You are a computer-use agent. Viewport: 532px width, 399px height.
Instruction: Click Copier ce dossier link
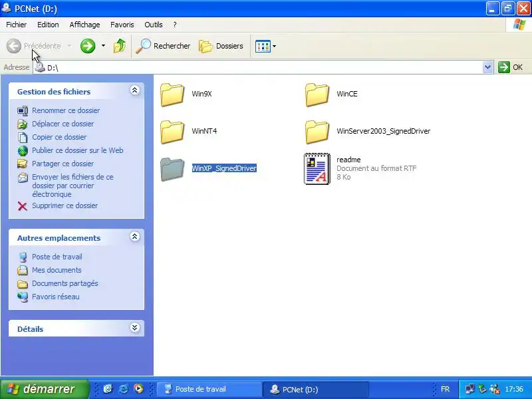pos(59,137)
